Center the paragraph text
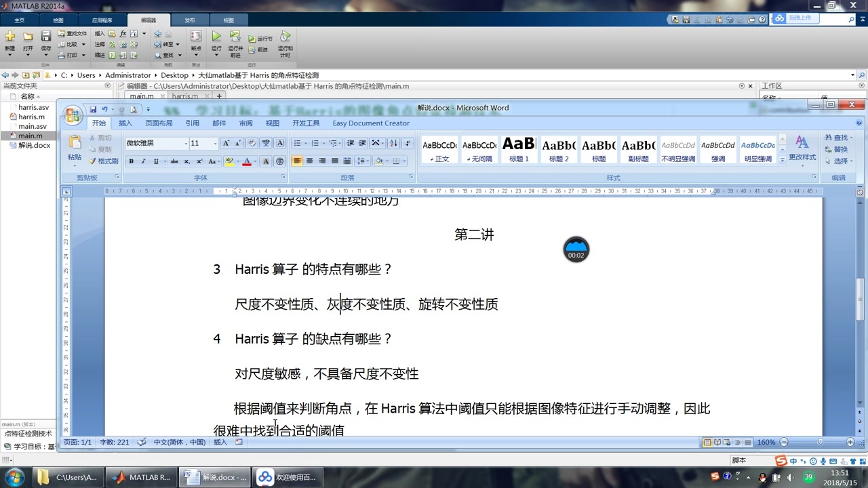This screenshot has width=868, height=488. point(310,161)
